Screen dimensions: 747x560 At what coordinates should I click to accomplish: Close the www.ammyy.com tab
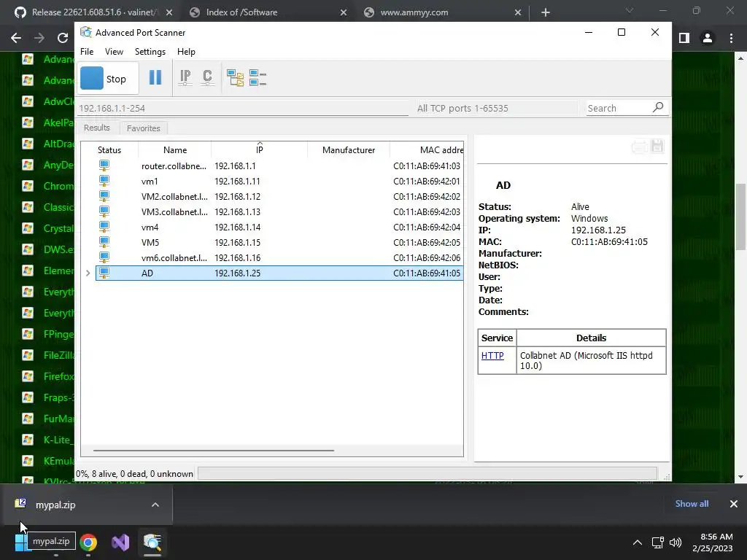[518, 12]
